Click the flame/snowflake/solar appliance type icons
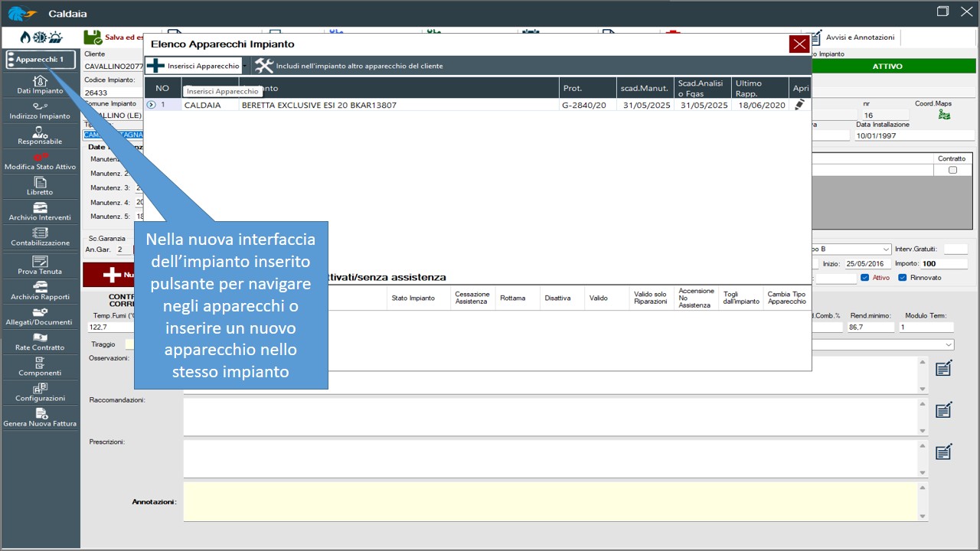Viewport: 980px width, 551px height. point(41,37)
